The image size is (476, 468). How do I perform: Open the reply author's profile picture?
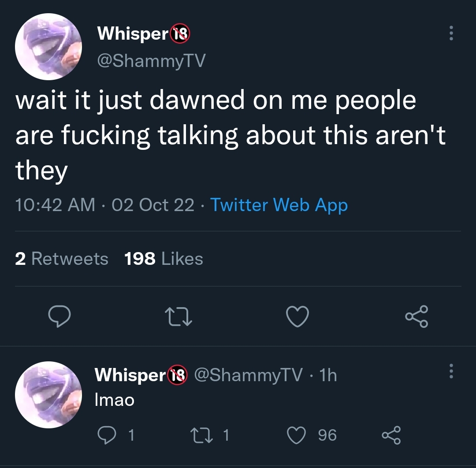48,395
